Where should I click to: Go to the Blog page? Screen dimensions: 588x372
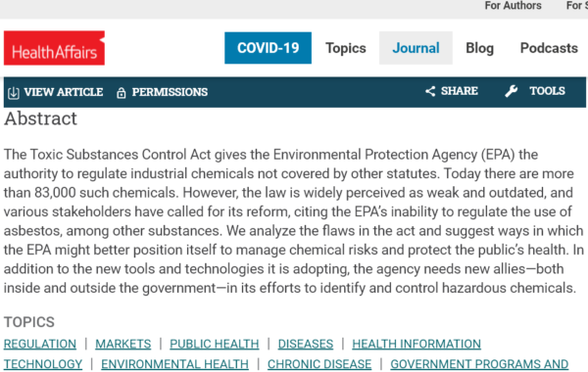479,48
